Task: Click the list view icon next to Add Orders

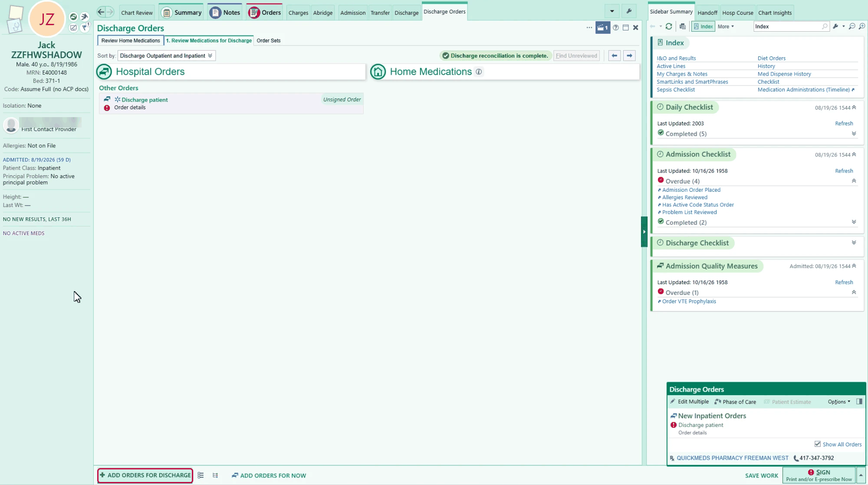Action: pos(201,475)
